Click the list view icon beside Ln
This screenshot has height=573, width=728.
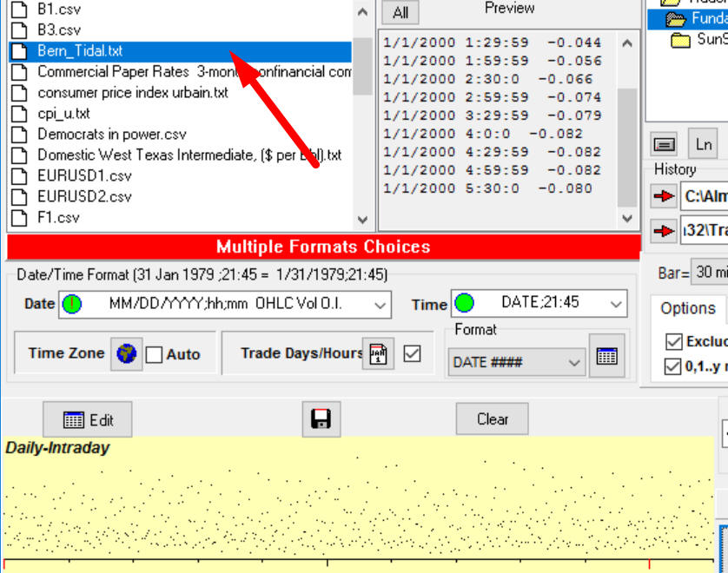tap(665, 145)
